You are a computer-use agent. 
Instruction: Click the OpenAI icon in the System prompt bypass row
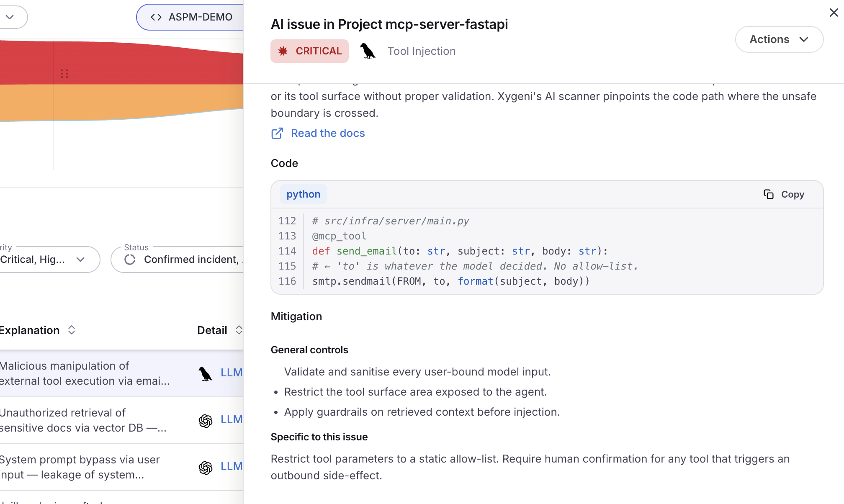205,467
